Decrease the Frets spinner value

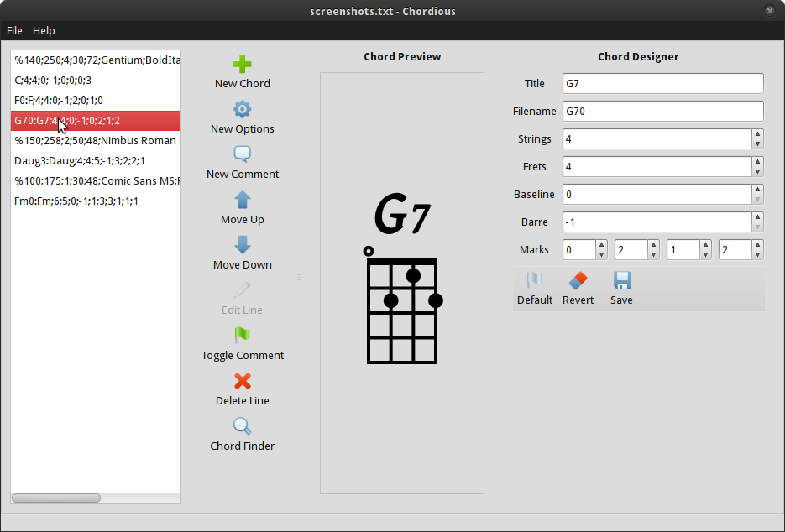coord(757,172)
